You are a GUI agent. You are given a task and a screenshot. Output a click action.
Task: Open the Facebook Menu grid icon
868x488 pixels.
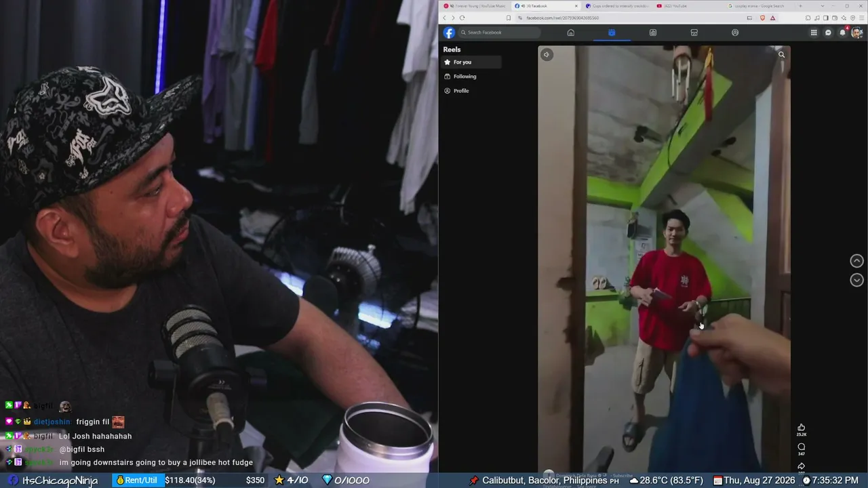pyautogui.click(x=814, y=33)
